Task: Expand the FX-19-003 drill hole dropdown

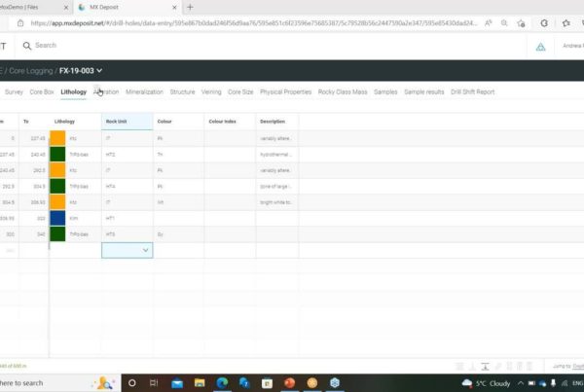Action: coord(99,70)
